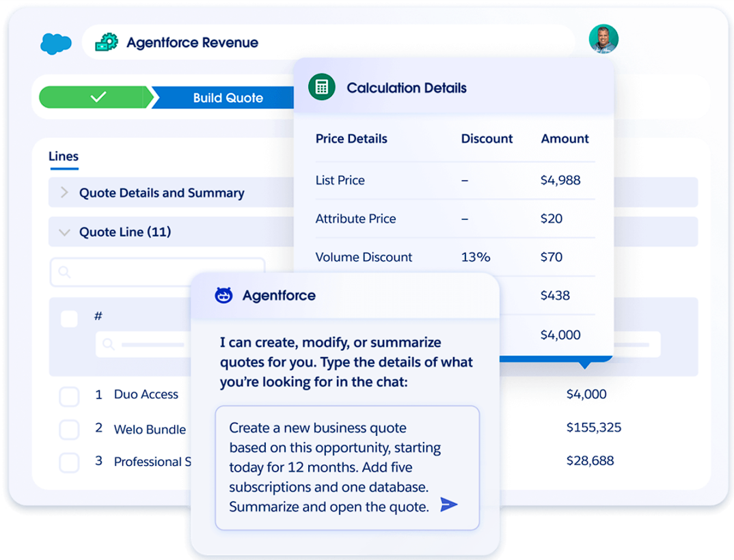The width and height of the screenshot is (734, 560).
Task: Click the $4,000 amount in Duo Access row
Action: pos(586,394)
